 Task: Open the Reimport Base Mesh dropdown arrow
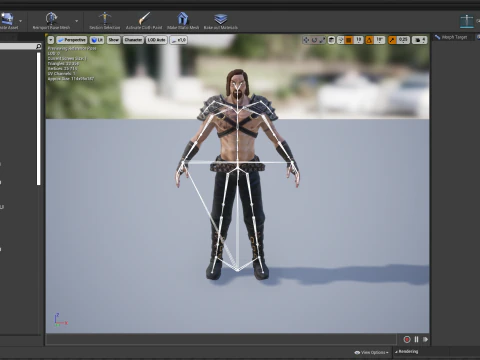77,21
